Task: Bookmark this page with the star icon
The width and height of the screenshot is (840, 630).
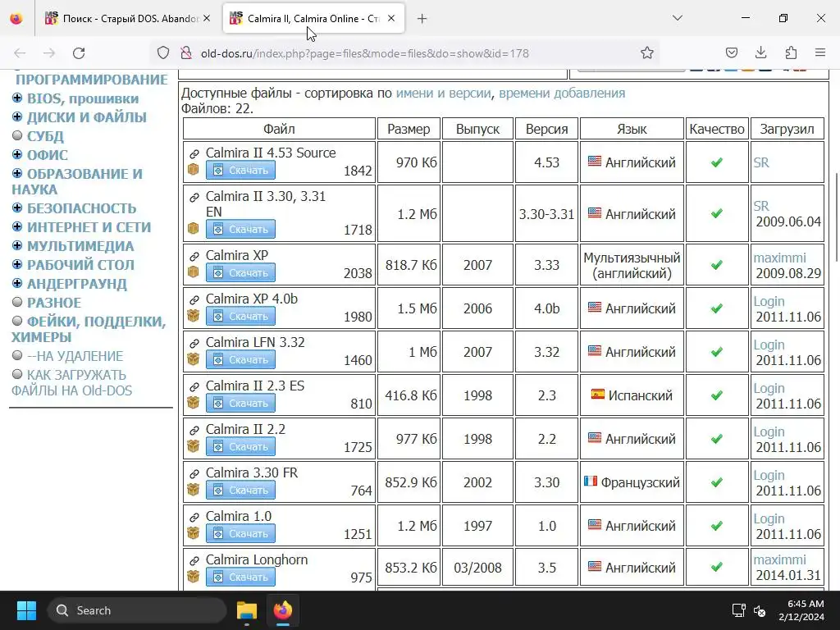Action: 647,52
